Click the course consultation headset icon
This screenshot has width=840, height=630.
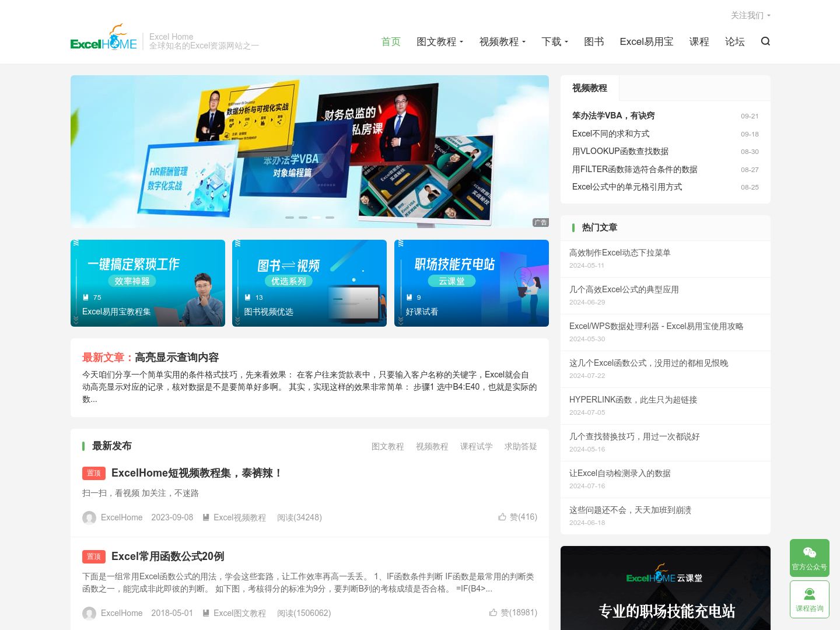click(809, 594)
